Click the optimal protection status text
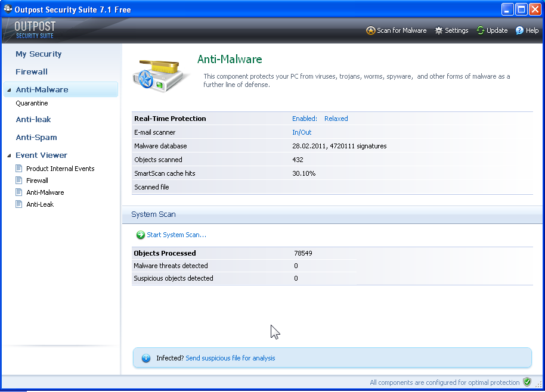The width and height of the screenshot is (545, 392). point(445,382)
